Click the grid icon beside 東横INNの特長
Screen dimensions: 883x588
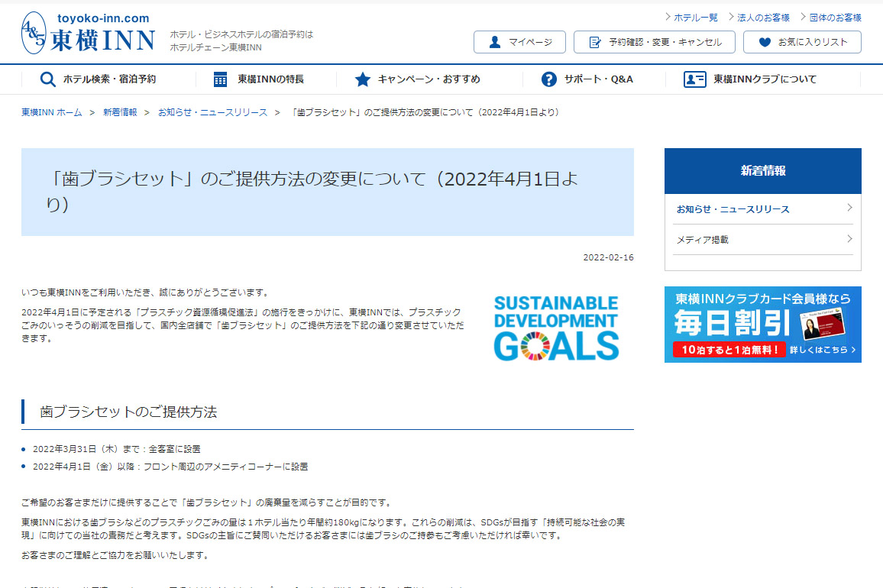(x=220, y=79)
